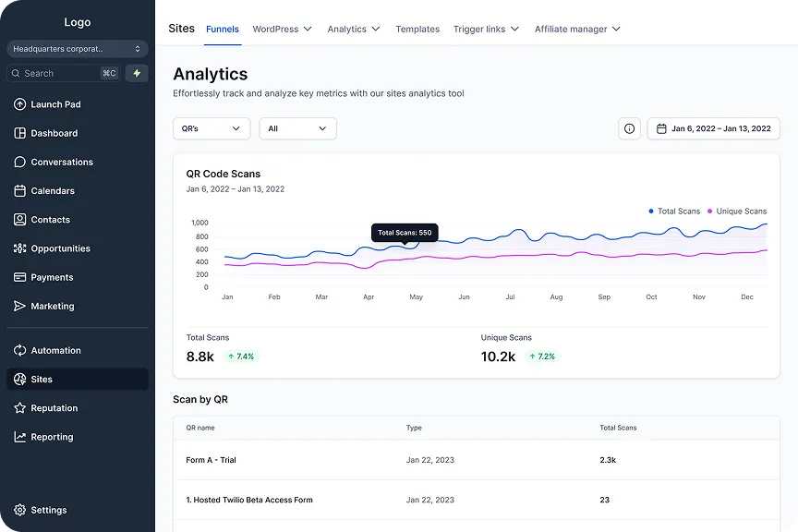Select the 1. Hosted Twilio Beta Access Form row
The width and height of the screenshot is (798, 532).
click(x=477, y=500)
